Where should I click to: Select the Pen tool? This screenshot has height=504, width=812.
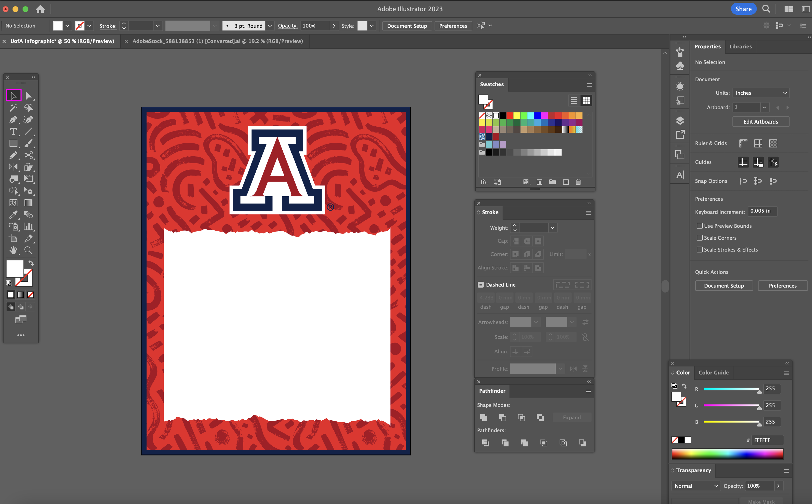click(13, 119)
